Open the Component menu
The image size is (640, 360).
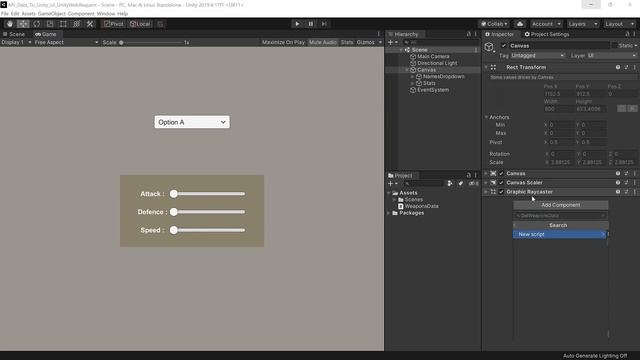tap(81, 13)
